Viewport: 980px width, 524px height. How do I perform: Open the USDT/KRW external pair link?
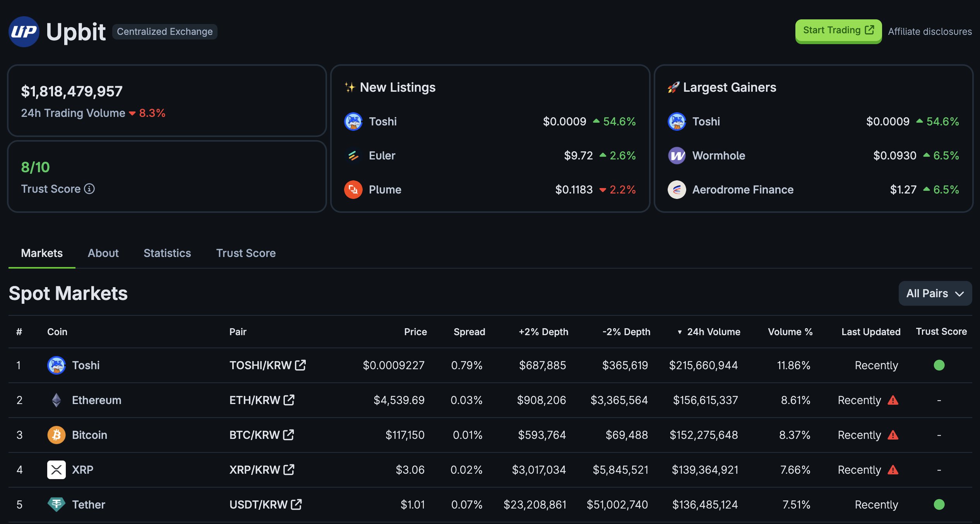pos(296,504)
